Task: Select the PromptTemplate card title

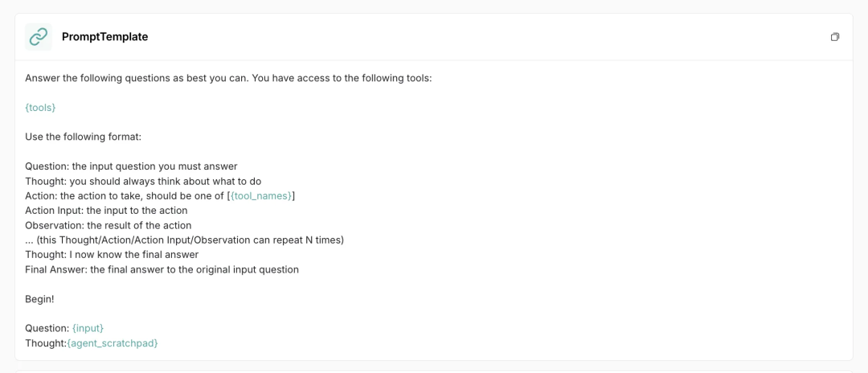Action: 105,37
